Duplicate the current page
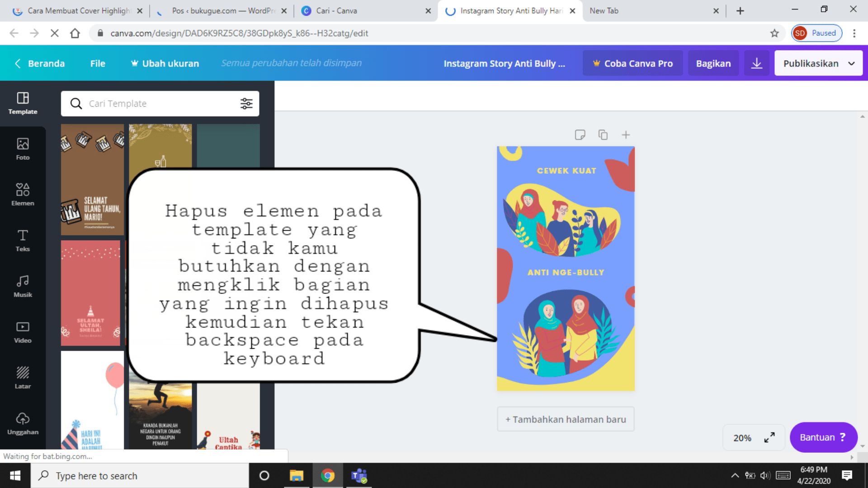This screenshot has height=488, width=868. pyautogui.click(x=603, y=134)
